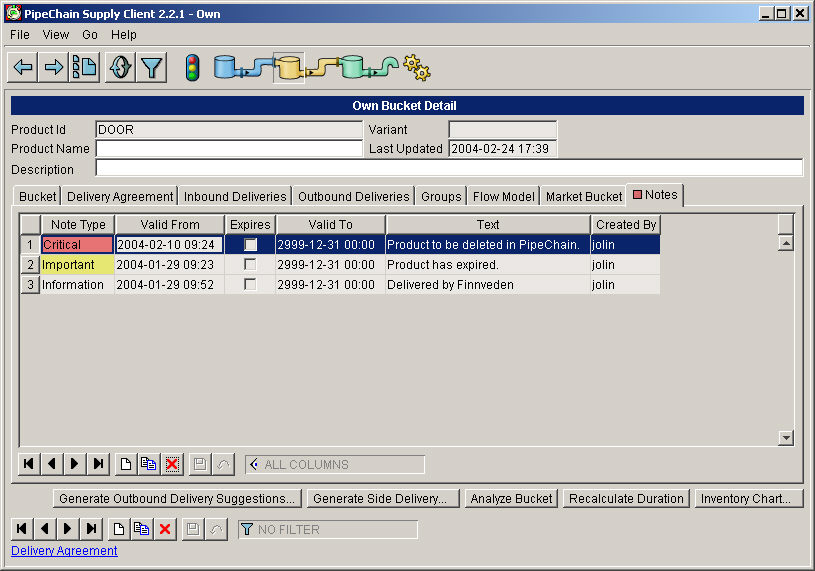Delete record with bottom bar red X

pyautogui.click(x=165, y=529)
